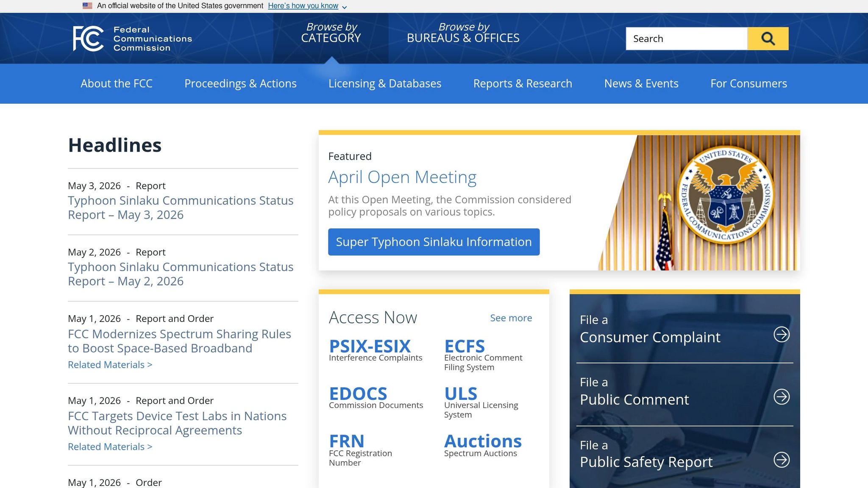This screenshot has width=868, height=488.
Task: Open Related Materials under Device Test Labs headline
Action: point(110,447)
